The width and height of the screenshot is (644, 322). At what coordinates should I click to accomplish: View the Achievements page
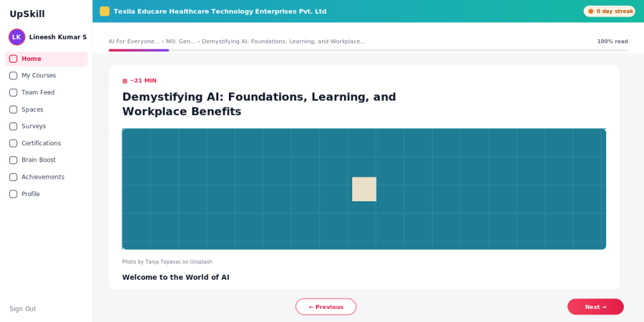[x=46, y=177]
